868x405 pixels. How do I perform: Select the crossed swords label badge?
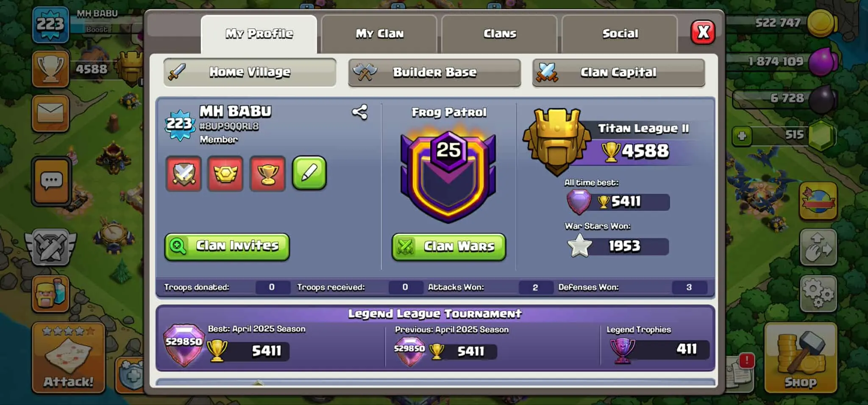point(184,173)
